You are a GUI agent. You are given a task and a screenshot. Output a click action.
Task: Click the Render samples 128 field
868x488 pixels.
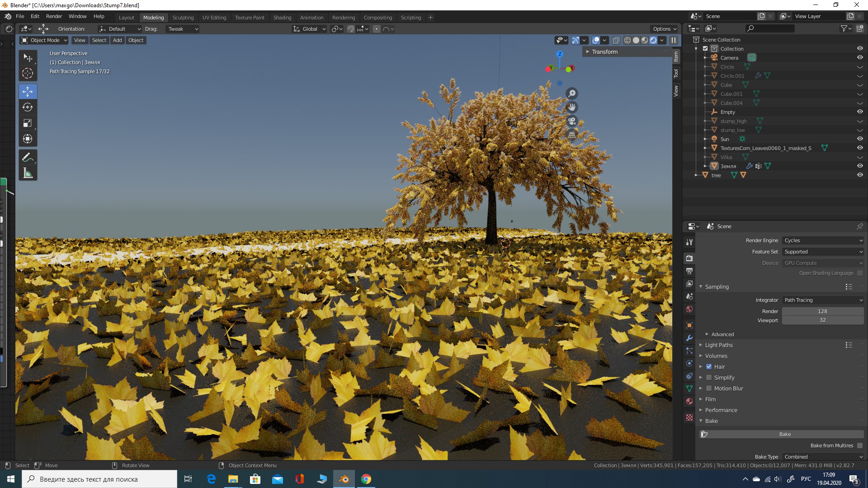(x=823, y=311)
